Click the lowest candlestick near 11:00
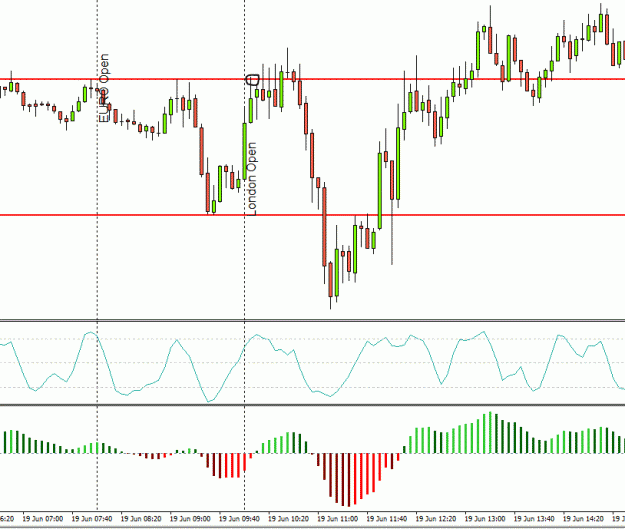This screenshot has height=529, width=625. [330, 285]
